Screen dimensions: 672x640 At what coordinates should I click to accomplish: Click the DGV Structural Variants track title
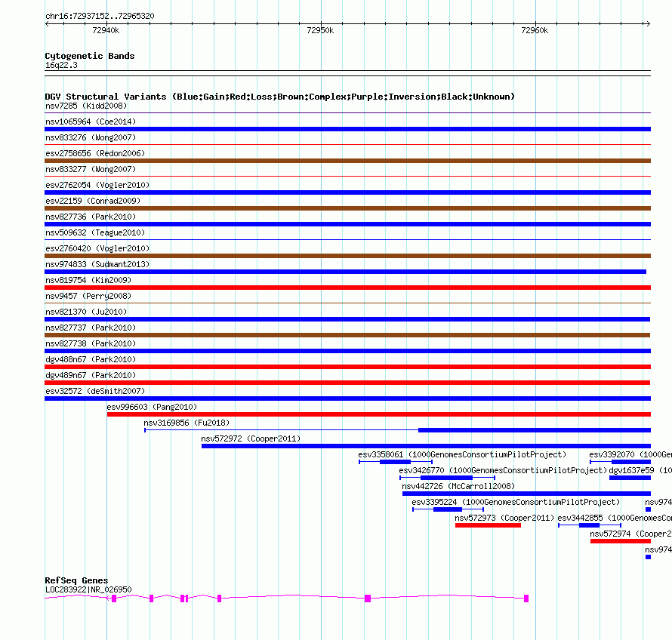coord(279,97)
